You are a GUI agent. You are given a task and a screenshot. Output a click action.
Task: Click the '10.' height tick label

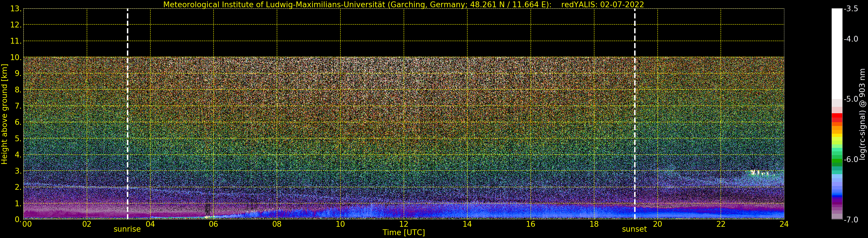16,57
